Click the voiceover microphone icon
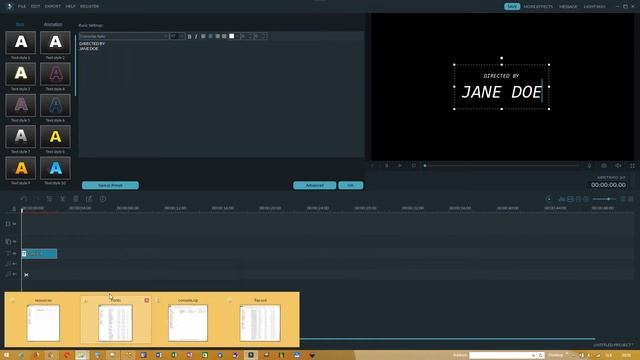Screen dimensions: 640x360 pos(589,165)
